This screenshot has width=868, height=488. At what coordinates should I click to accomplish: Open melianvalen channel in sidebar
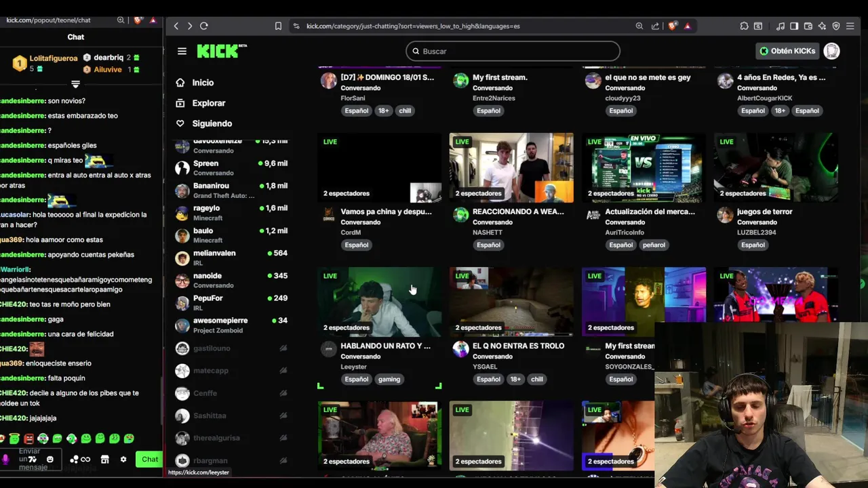[231, 258]
